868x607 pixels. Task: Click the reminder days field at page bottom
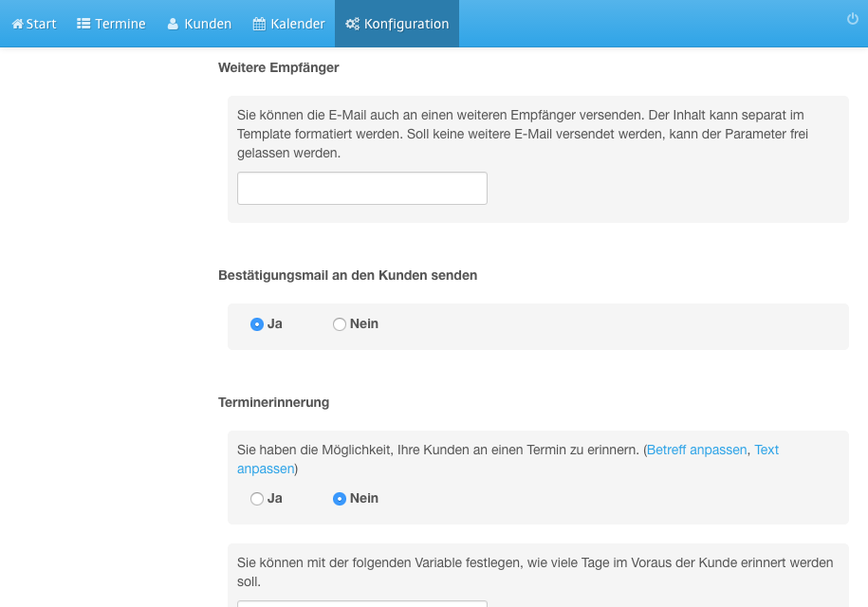(x=362, y=603)
